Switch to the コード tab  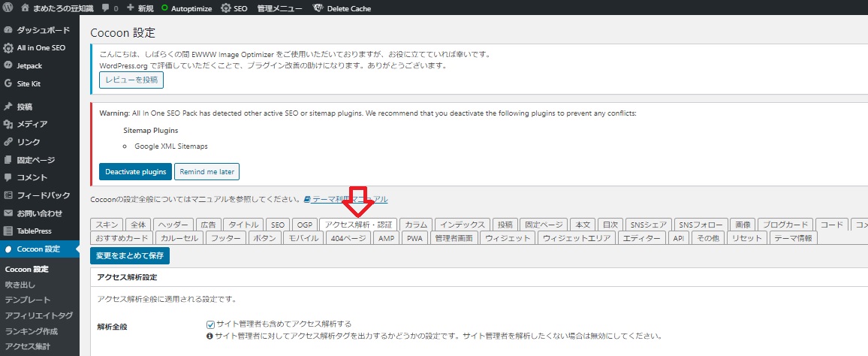pos(832,225)
